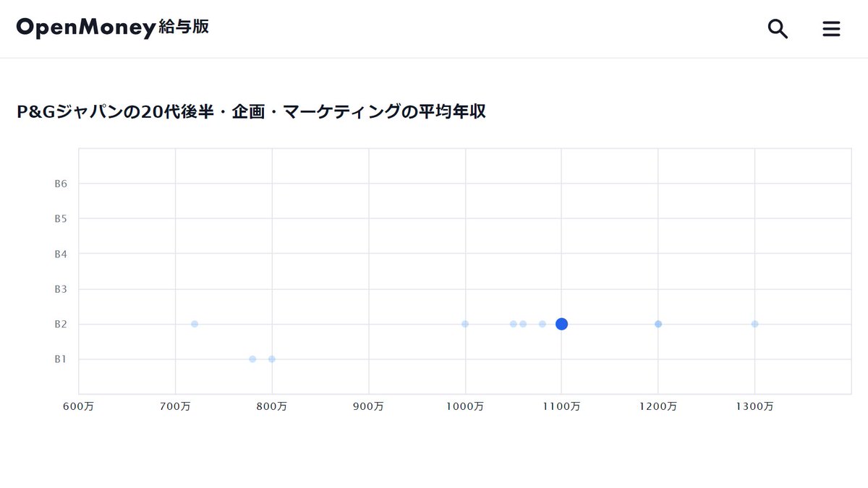868x488 pixels.
Task: Open the search magnifier icon
Action: 778,29
